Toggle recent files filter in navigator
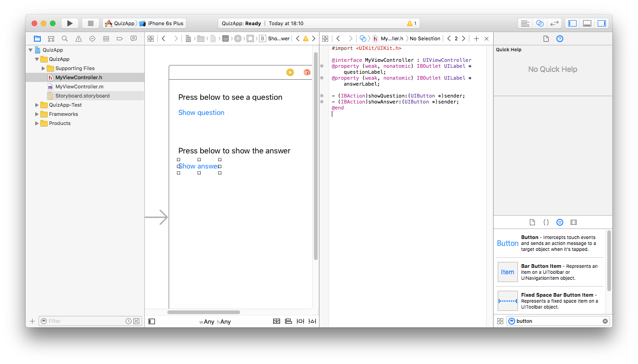Screen dimensions: 638x364 point(128,321)
